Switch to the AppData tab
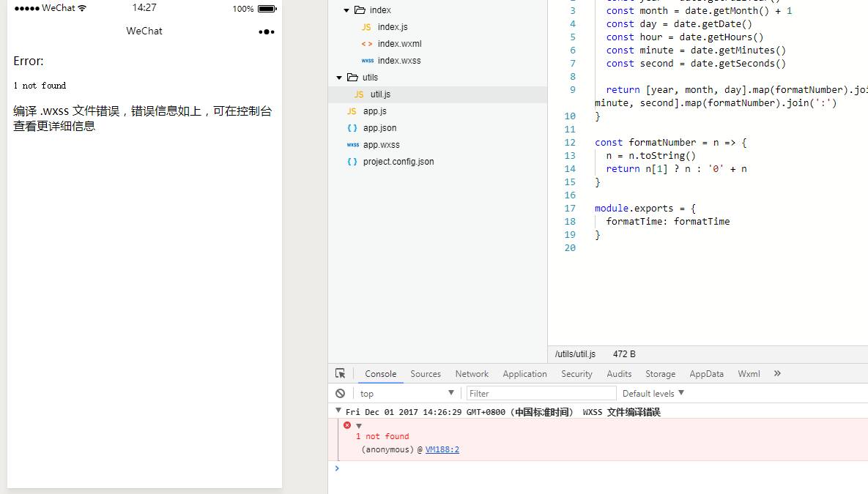868x494 pixels. click(706, 373)
